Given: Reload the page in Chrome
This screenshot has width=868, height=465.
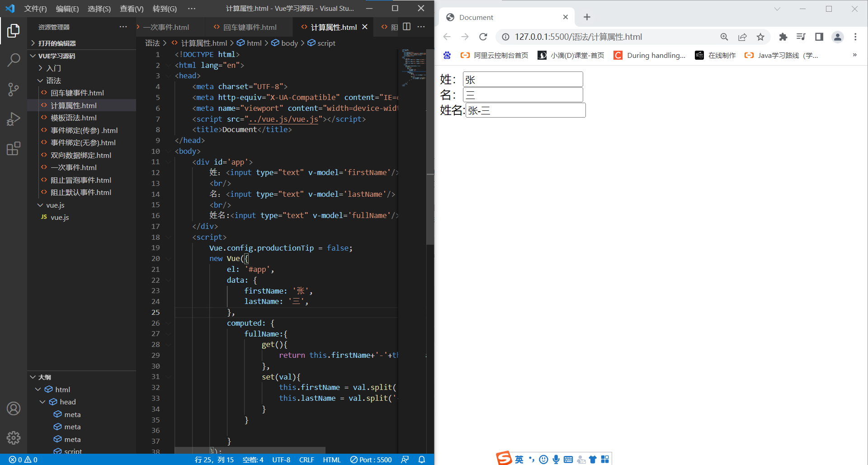Looking at the screenshot, I should click(483, 37).
